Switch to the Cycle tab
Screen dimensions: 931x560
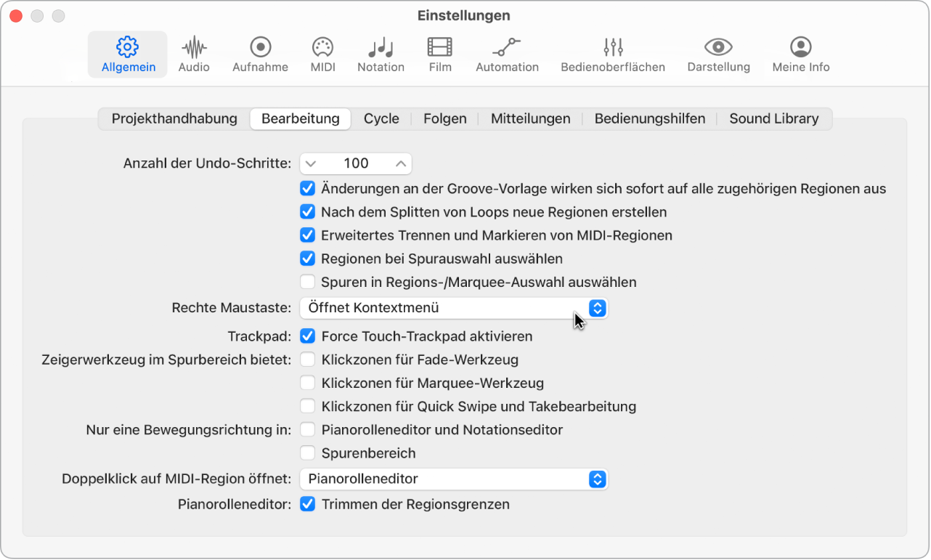click(x=381, y=118)
